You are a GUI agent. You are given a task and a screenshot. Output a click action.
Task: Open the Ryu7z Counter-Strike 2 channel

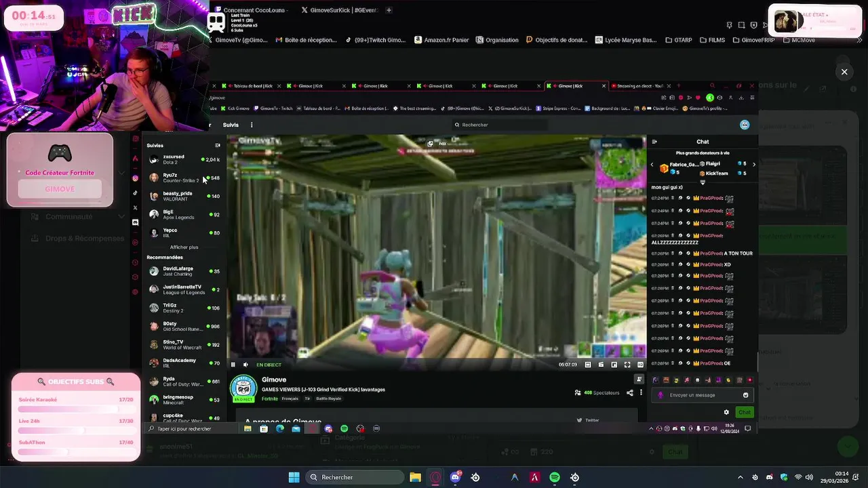tap(184, 178)
